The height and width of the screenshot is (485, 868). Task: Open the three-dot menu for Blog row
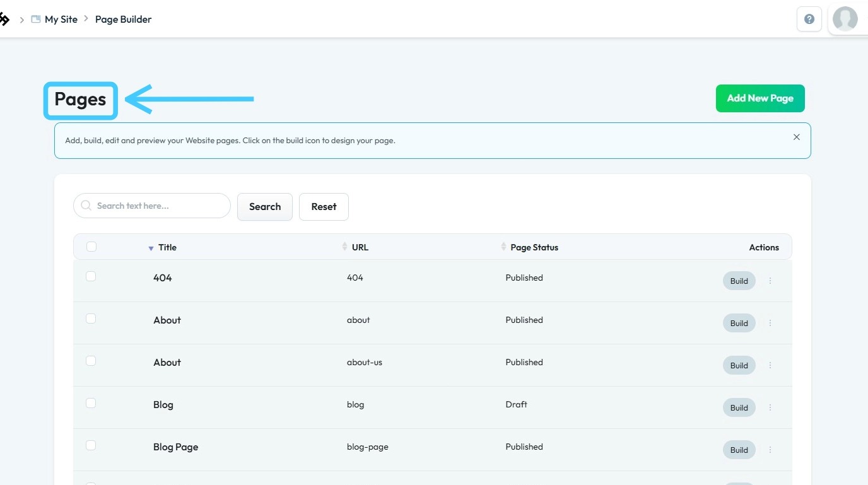[770, 407]
